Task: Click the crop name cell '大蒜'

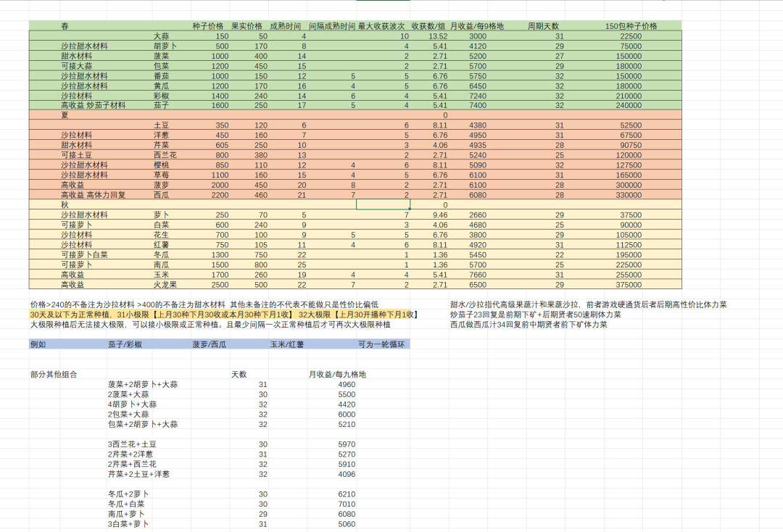Action: tap(161, 36)
